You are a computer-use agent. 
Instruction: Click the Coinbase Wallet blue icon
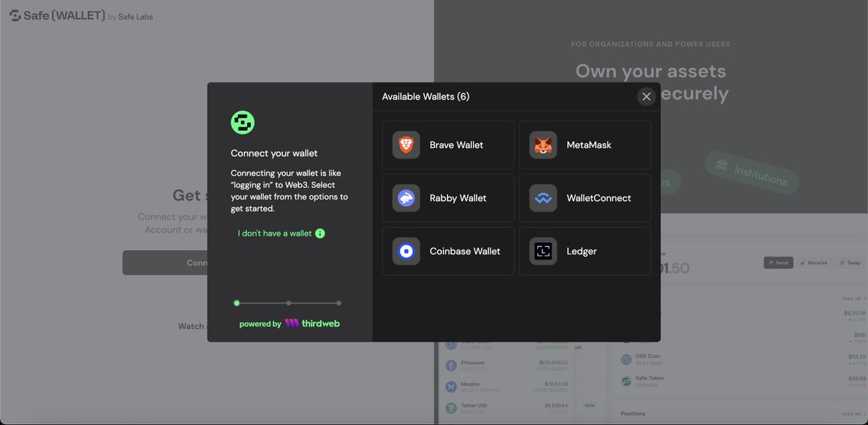[x=406, y=252]
